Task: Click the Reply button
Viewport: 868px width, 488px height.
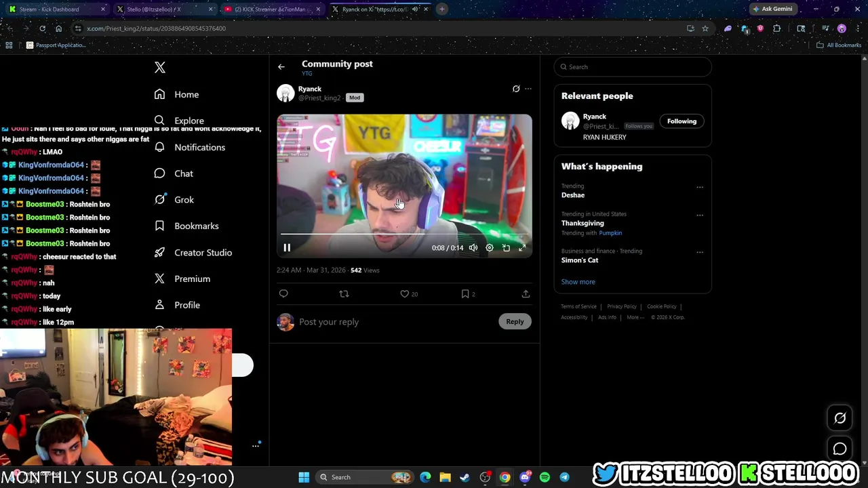Action: pos(515,321)
